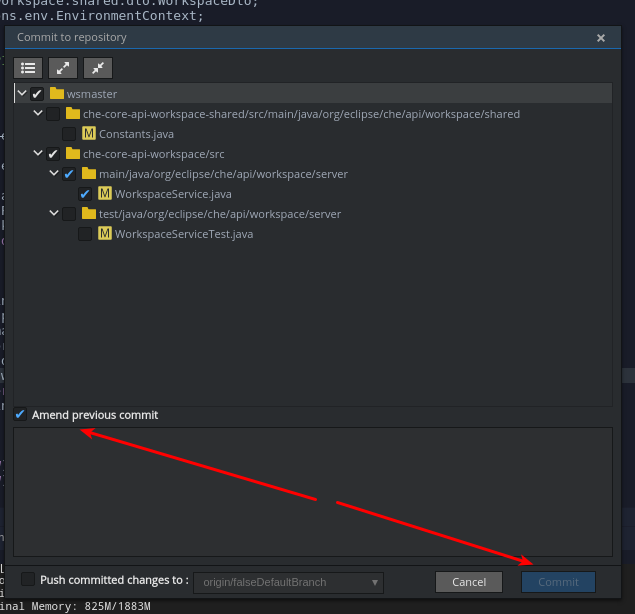Select the wsmaster folder icon
Screen dimensions: 635x614
pyautogui.click(x=57, y=94)
